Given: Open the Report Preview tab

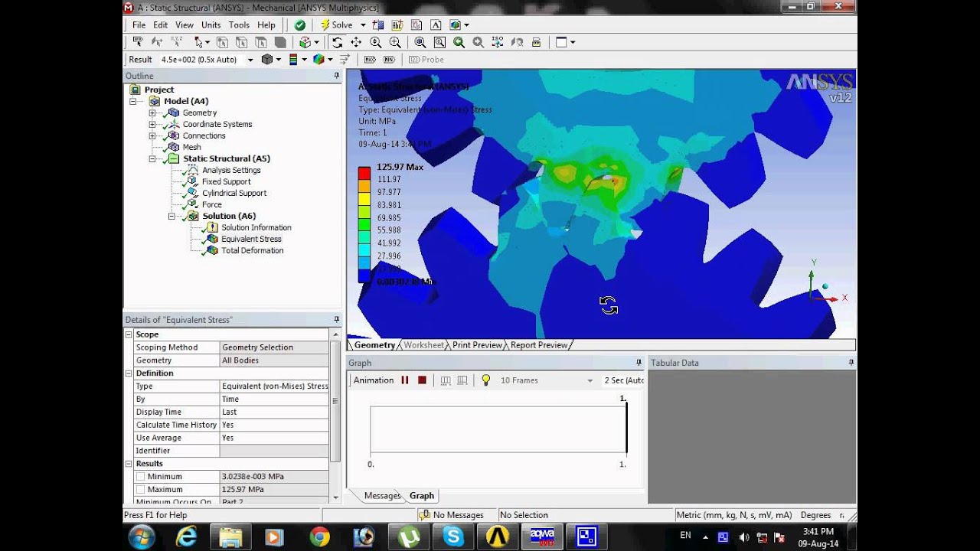Looking at the screenshot, I should (539, 345).
